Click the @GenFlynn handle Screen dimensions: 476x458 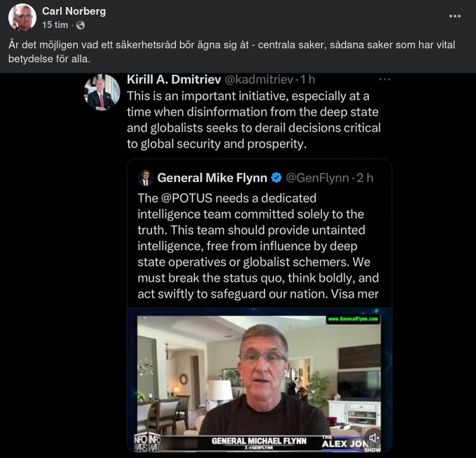coord(317,178)
